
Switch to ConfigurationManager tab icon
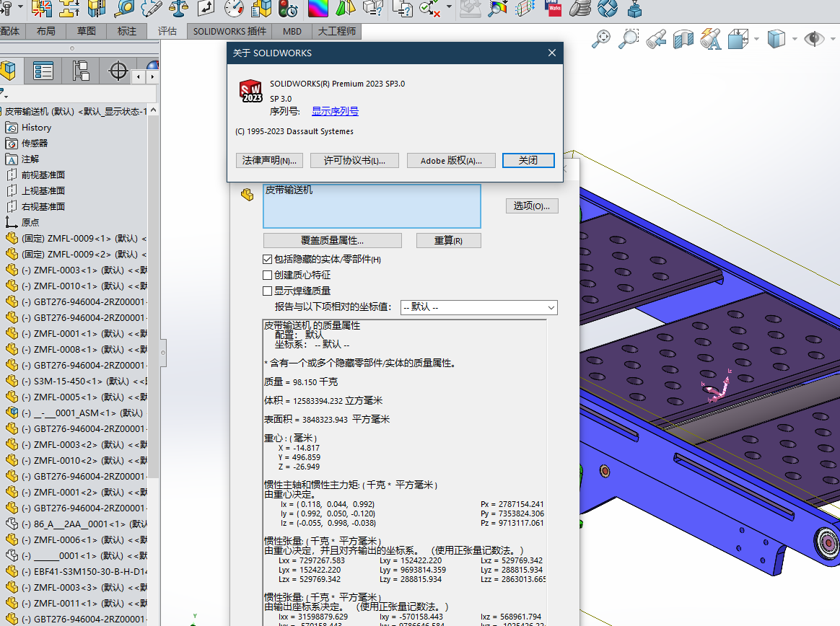pyautogui.click(x=80, y=71)
